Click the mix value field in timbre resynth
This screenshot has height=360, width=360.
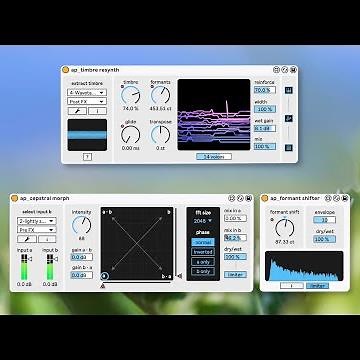[265, 146]
